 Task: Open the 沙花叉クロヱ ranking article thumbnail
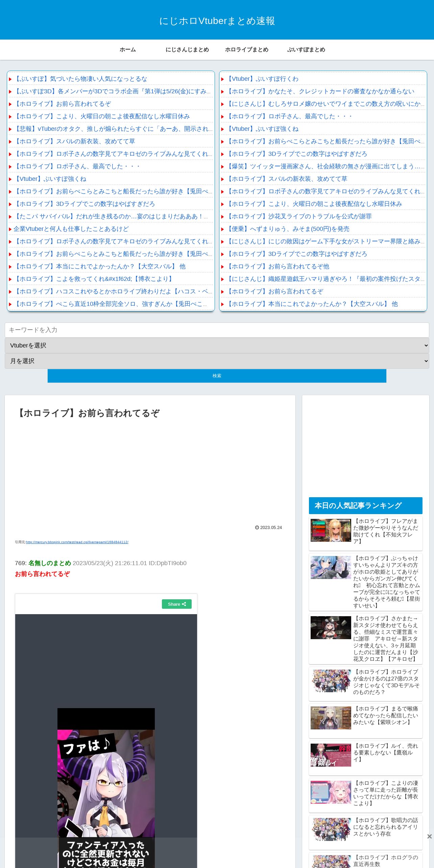331,628
